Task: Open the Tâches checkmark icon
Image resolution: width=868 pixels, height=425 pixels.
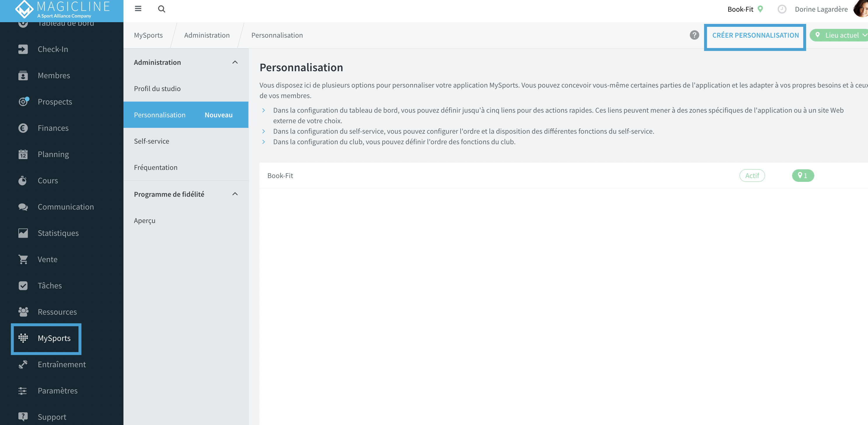Action: [x=23, y=286]
